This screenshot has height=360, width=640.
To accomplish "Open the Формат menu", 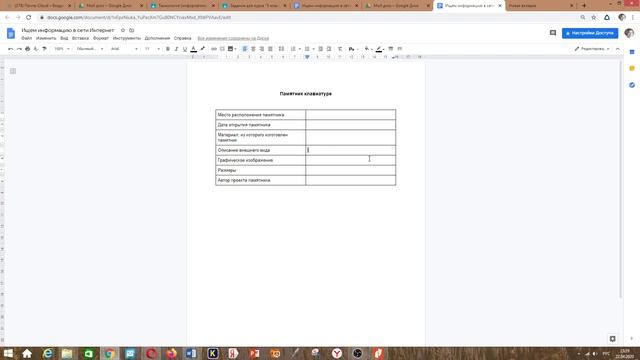I will click(x=101, y=38).
